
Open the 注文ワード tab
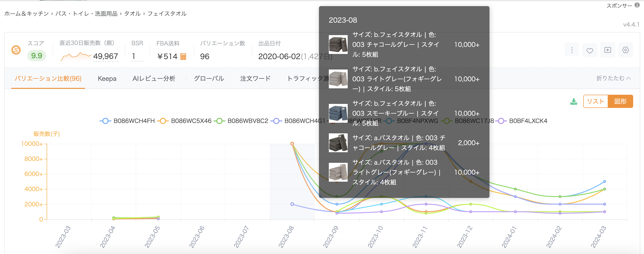click(255, 78)
